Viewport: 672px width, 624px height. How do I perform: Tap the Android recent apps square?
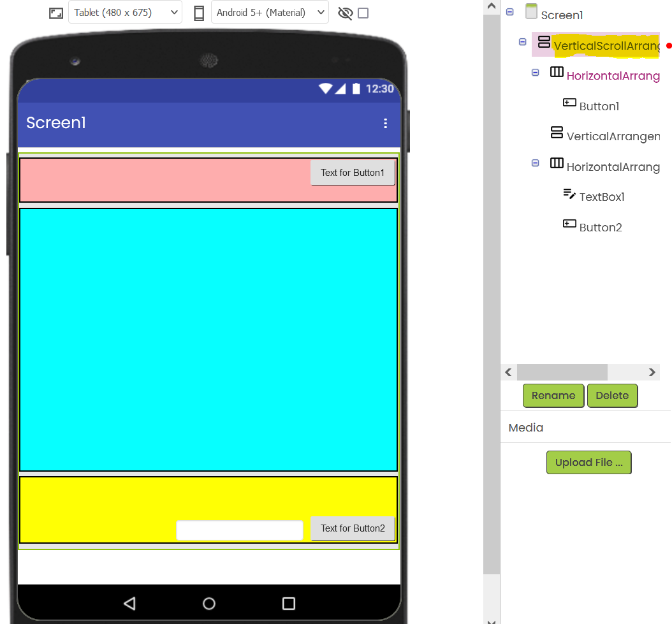pyautogui.click(x=289, y=604)
